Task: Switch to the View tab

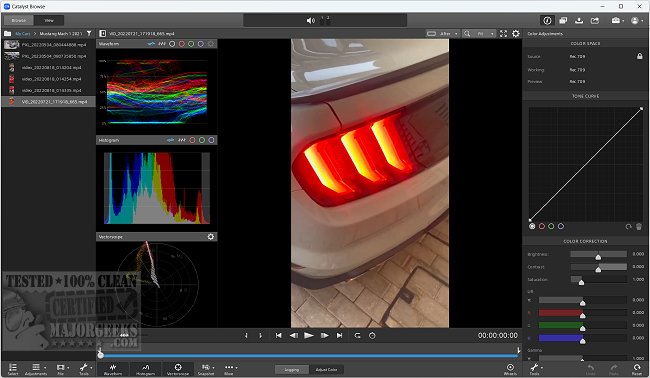Action: click(49, 20)
